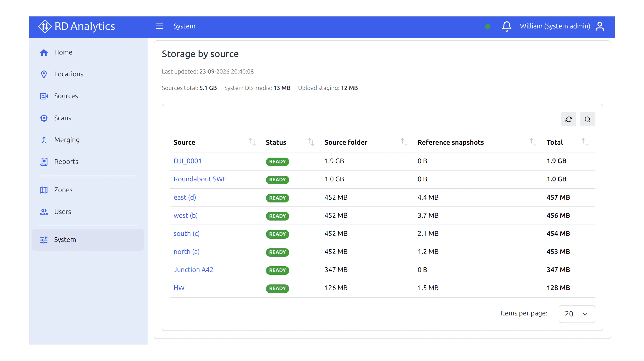The width and height of the screenshot is (644, 361).
Task: Open north (a) source link
Action: [x=187, y=252]
